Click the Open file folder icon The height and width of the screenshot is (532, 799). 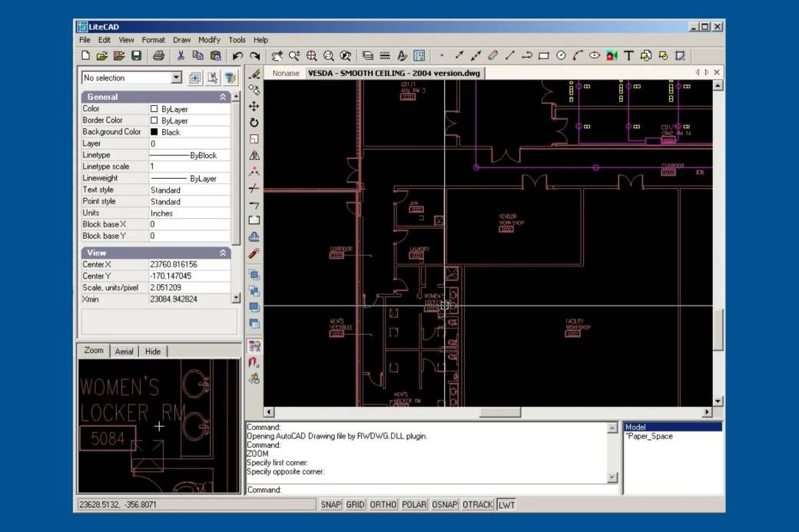coord(102,55)
